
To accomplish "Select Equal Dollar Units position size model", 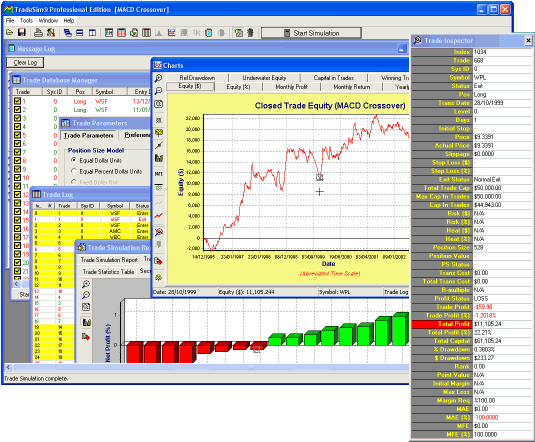I will click(73, 160).
